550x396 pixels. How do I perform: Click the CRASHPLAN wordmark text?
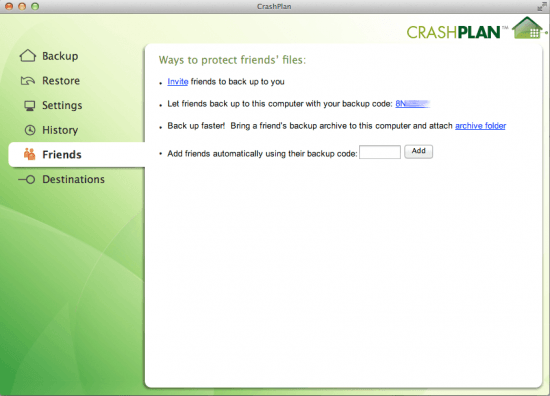point(454,32)
